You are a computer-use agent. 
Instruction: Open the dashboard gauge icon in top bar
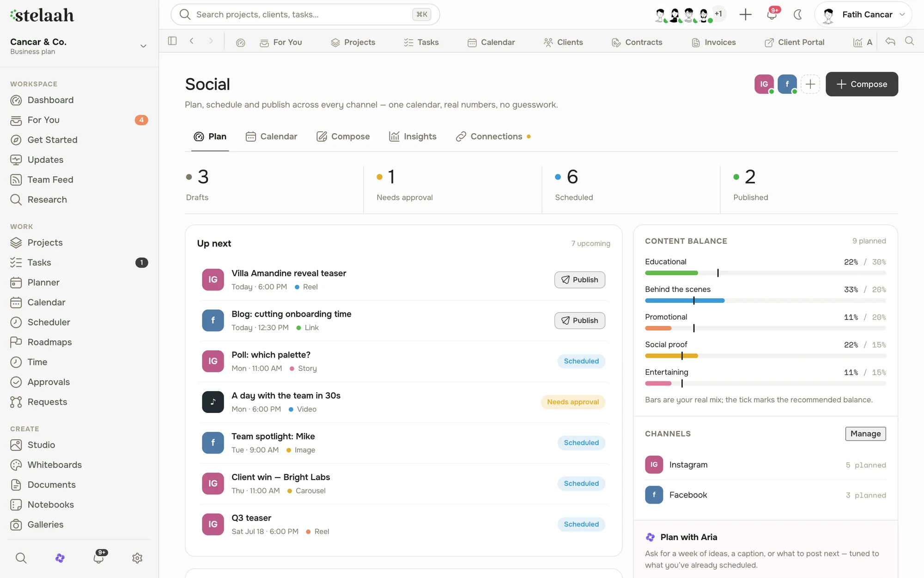(241, 43)
